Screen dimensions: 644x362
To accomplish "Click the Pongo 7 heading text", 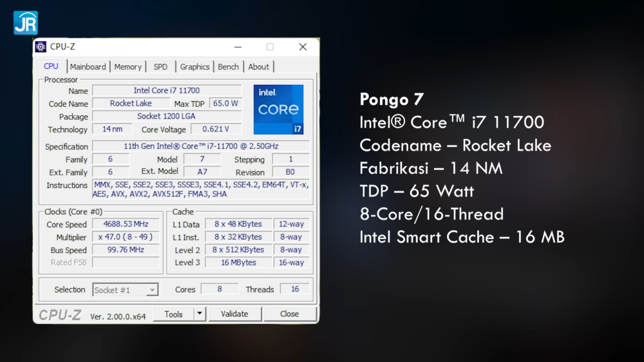I will [392, 99].
